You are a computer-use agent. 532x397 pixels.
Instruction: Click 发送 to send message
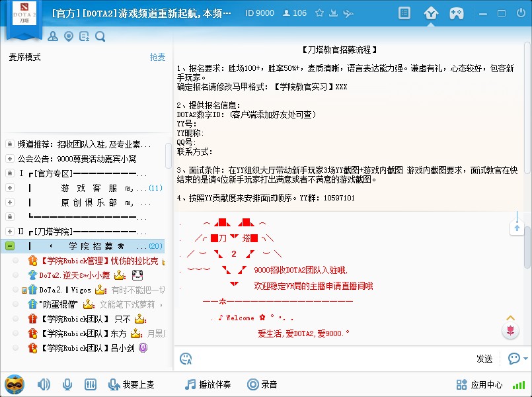[x=484, y=359]
